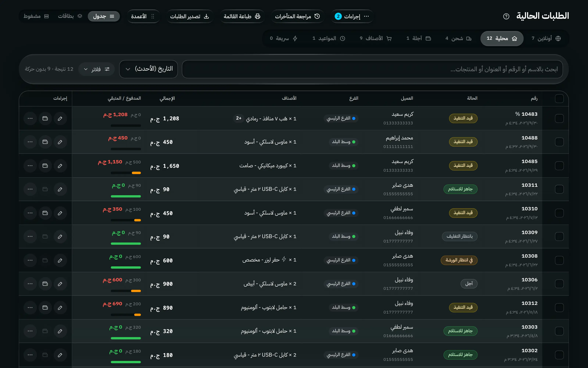588x368 pixels.
Task: Check the row for order 10308
Action: pos(559,260)
